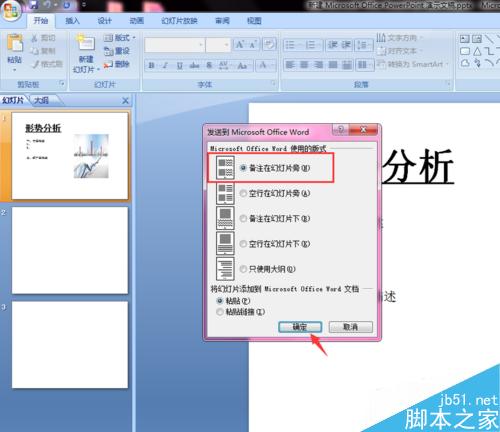Select the Rectangle shape in shapes gallery
Viewport: 500px width, 432px height.
pyautogui.click(x=465, y=51)
